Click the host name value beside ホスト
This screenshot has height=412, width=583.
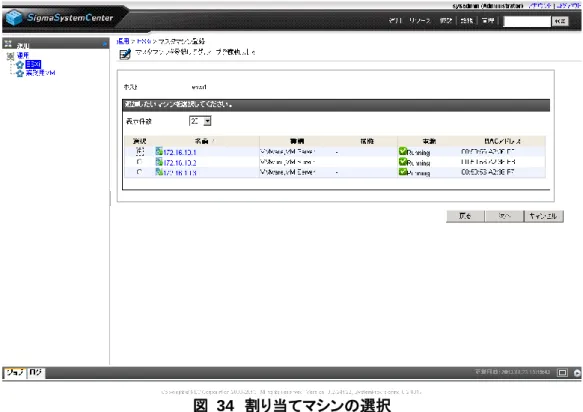199,87
